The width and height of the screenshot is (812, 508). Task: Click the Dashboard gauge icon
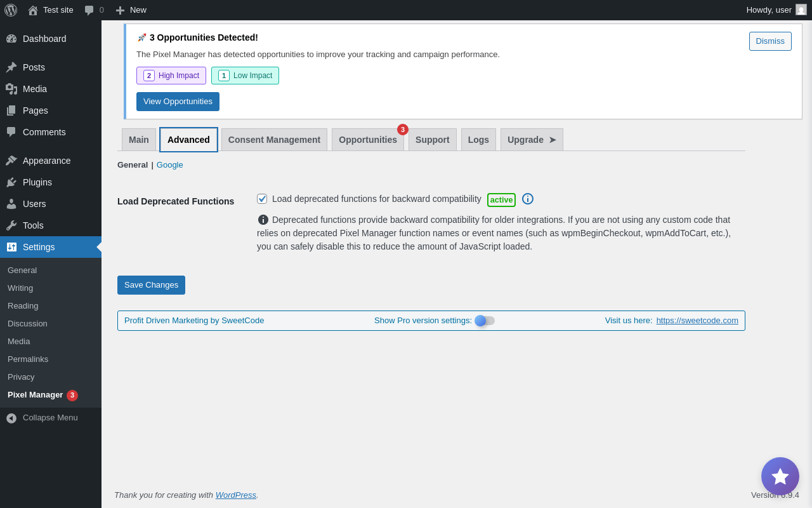pyautogui.click(x=11, y=39)
